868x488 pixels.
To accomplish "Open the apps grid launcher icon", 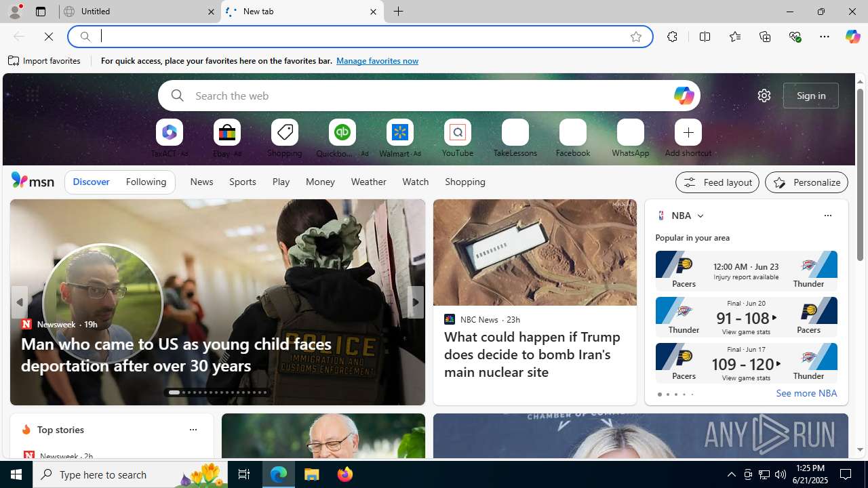I will pyautogui.click(x=32, y=96).
